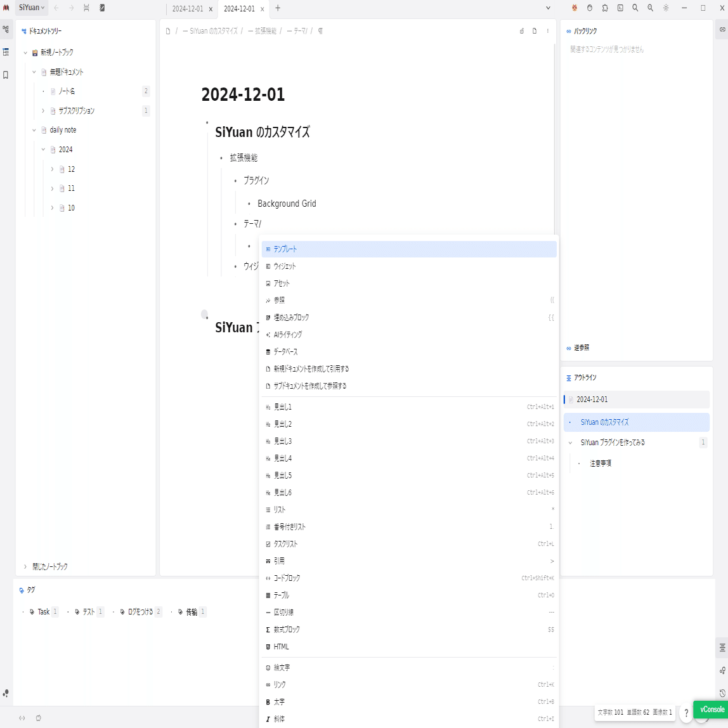
Task: Click breadcrumb SiYuan のカスタマイズ
Action: point(210,31)
